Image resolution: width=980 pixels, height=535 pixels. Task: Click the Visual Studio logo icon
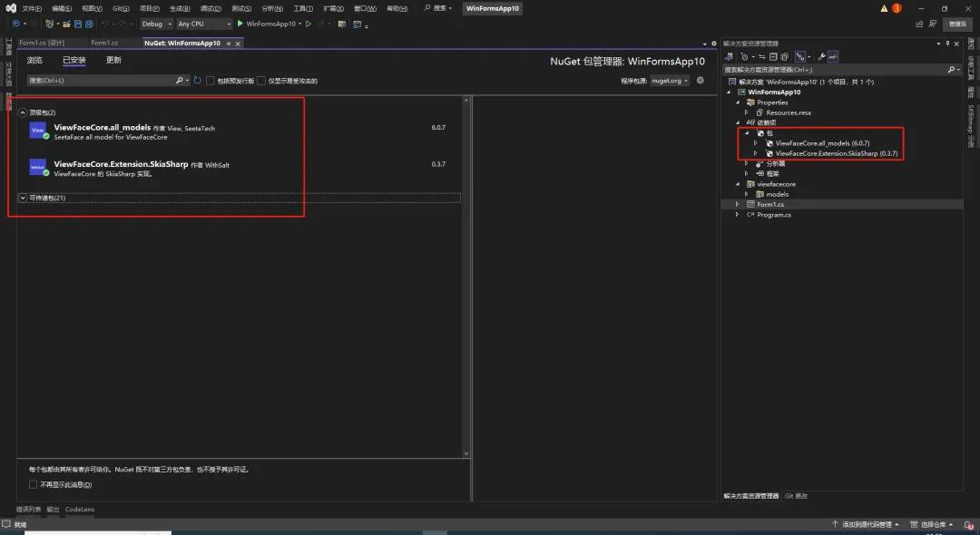pyautogui.click(x=11, y=8)
